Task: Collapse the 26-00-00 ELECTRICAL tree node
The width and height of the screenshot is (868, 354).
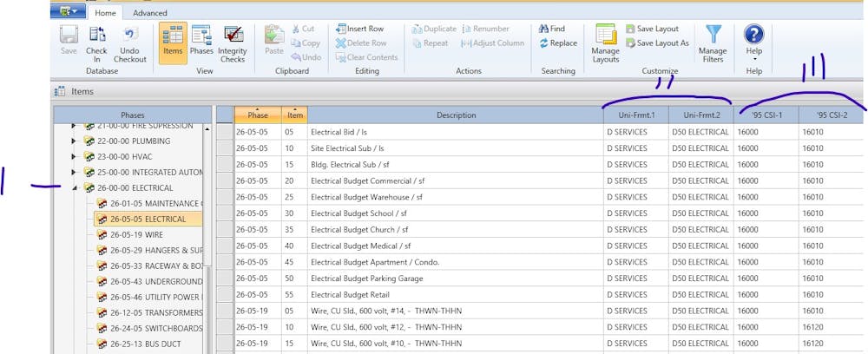Action: pos(74,188)
